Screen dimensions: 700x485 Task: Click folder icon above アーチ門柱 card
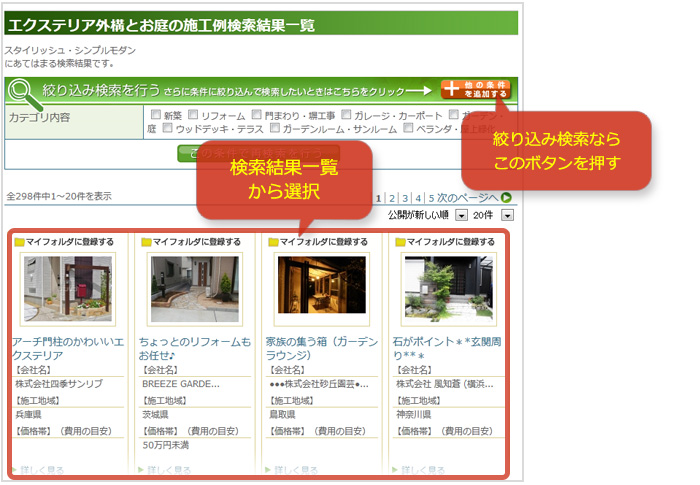click(19, 242)
